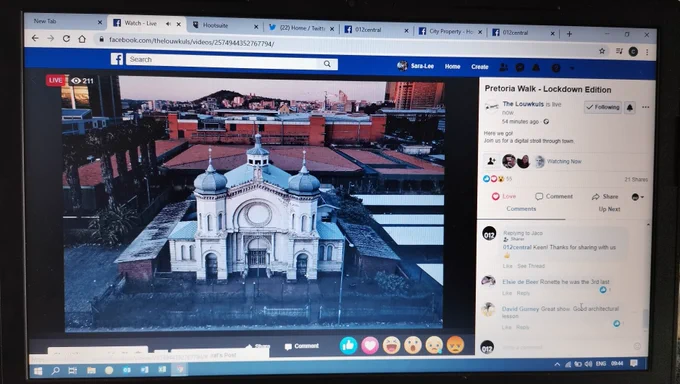
Task: Open The Louwkuls page link
Action: (x=523, y=104)
